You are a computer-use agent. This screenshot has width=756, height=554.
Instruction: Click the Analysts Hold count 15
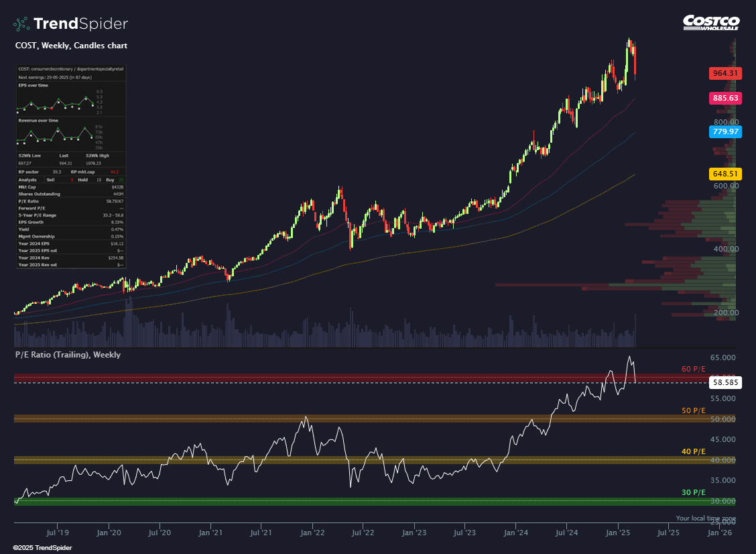coord(99,180)
